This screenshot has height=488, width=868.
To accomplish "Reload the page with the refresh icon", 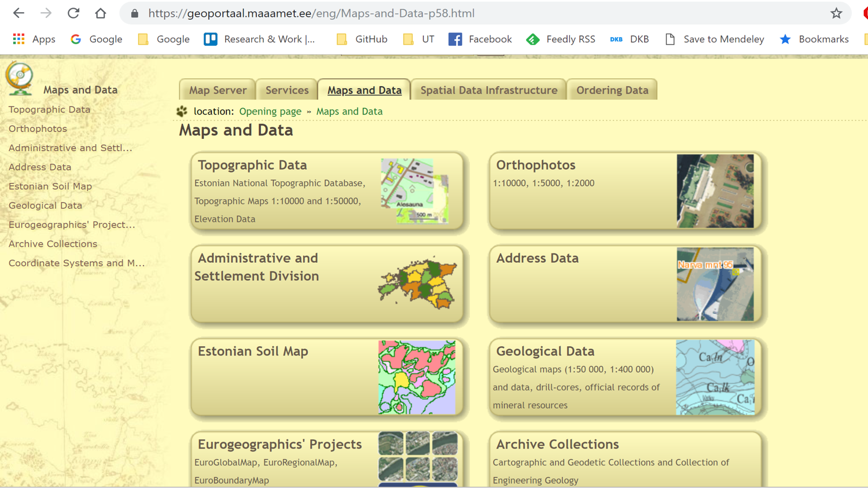I will point(73,13).
